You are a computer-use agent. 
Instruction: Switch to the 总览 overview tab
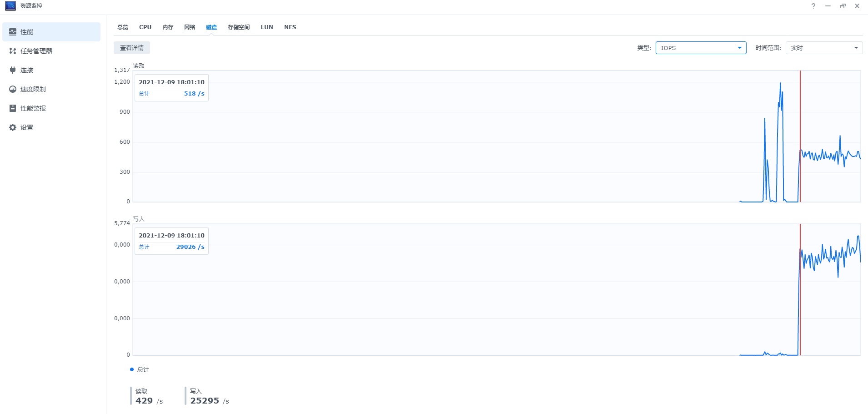pos(123,27)
